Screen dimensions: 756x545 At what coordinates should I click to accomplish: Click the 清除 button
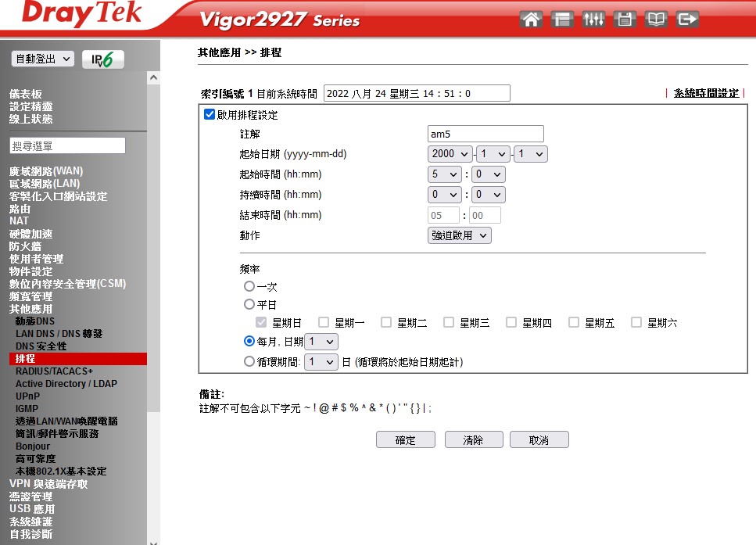click(x=474, y=440)
